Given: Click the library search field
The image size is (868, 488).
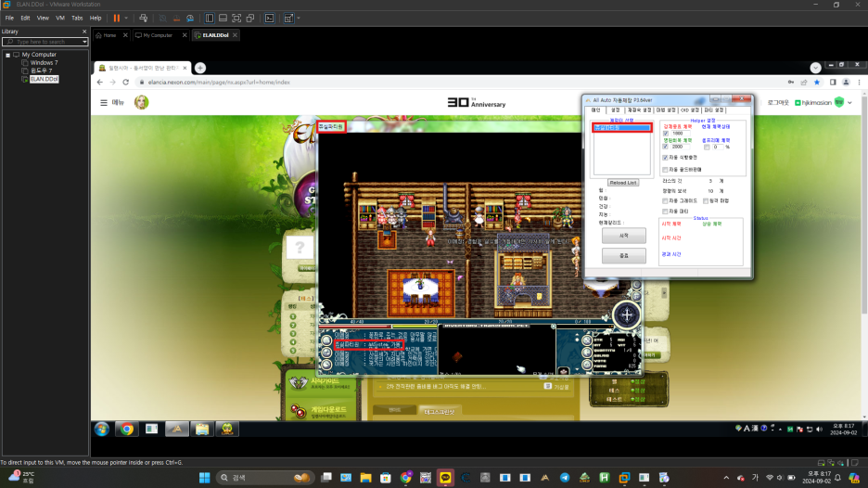Looking at the screenshot, I should pos(44,42).
